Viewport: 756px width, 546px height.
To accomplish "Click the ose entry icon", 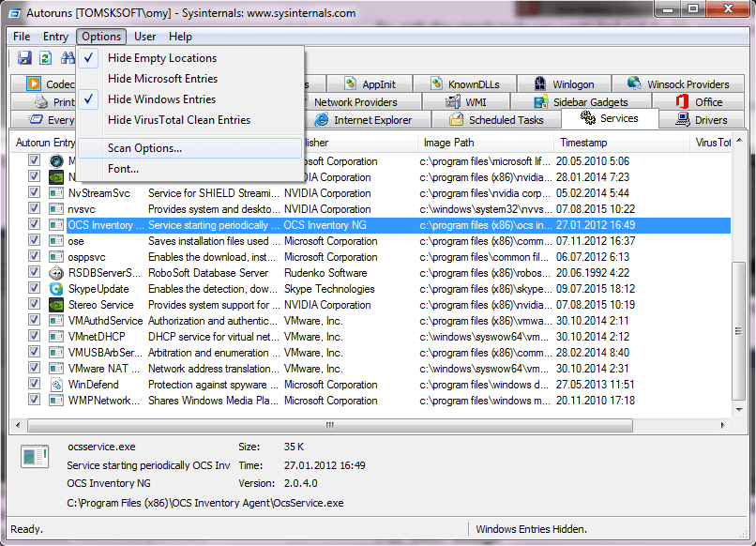I will click(56, 241).
